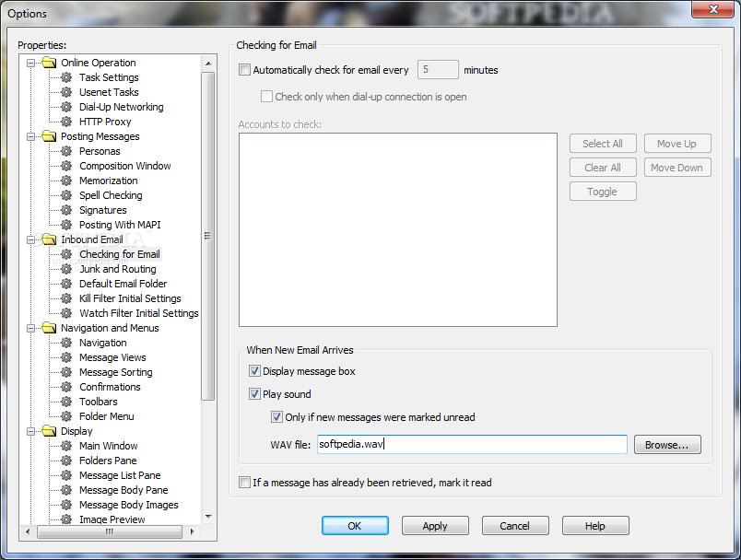741x560 pixels.
Task: Collapse the Inbound Email tree node
Action: pyautogui.click(x=30, y=239)
